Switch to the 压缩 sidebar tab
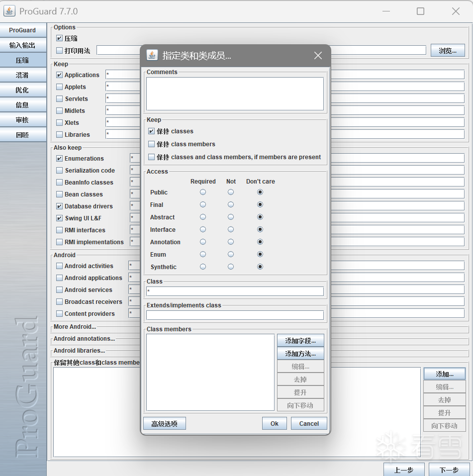The image size is (473, 476). tap(23, 60)
